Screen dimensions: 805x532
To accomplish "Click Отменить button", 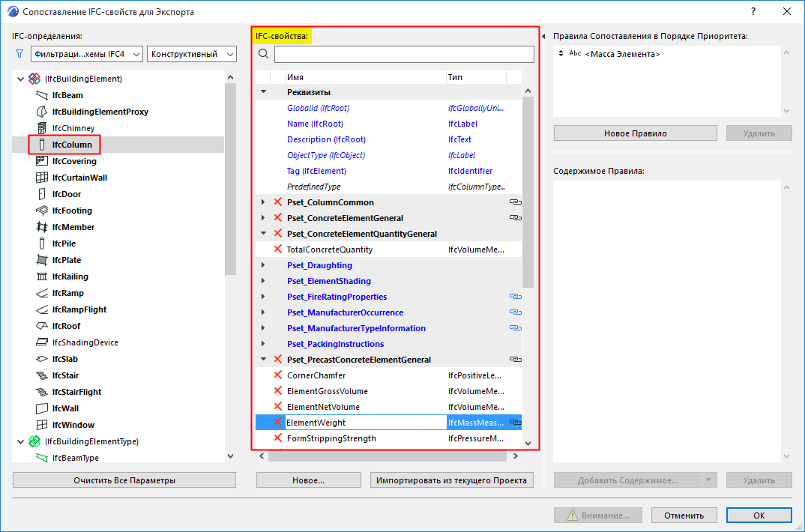I will [x=684, y=515].
